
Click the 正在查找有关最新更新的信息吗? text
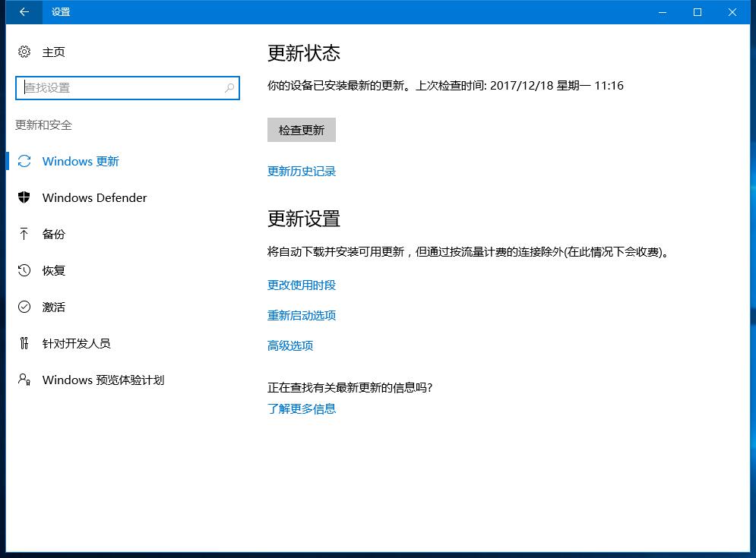click(350, 387)
